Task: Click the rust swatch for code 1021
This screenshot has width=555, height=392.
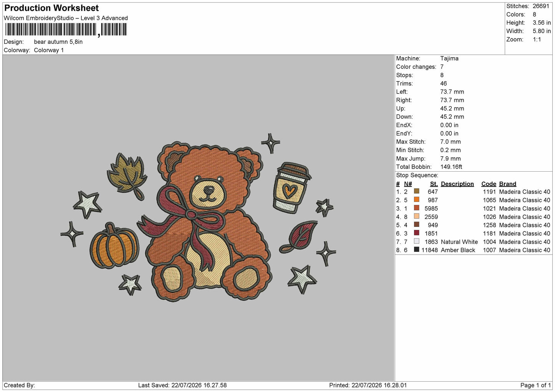Action: 416,208
